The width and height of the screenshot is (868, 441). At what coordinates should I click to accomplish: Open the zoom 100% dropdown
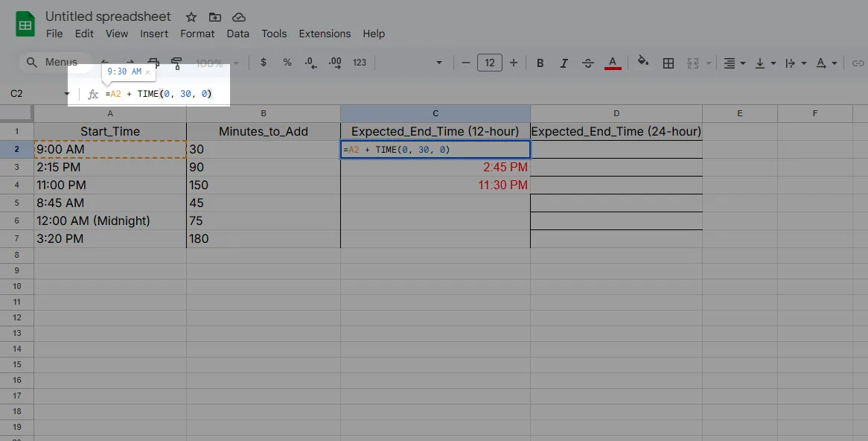coord(217,63)
